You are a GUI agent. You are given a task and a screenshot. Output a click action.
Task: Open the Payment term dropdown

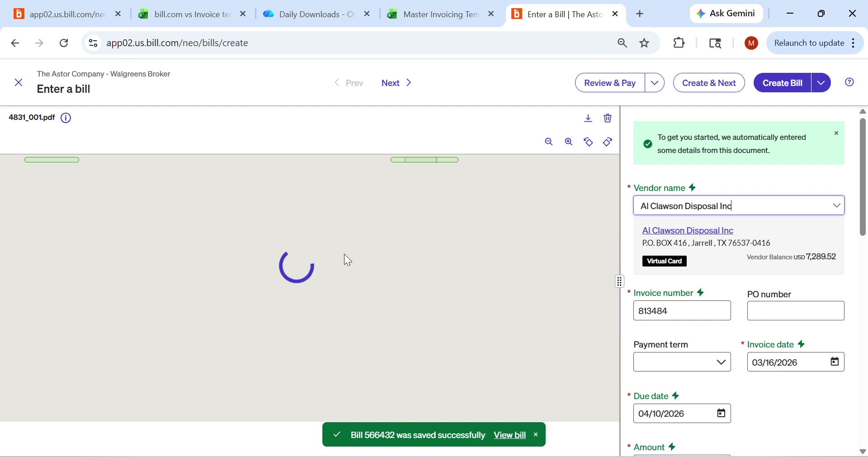721,362
